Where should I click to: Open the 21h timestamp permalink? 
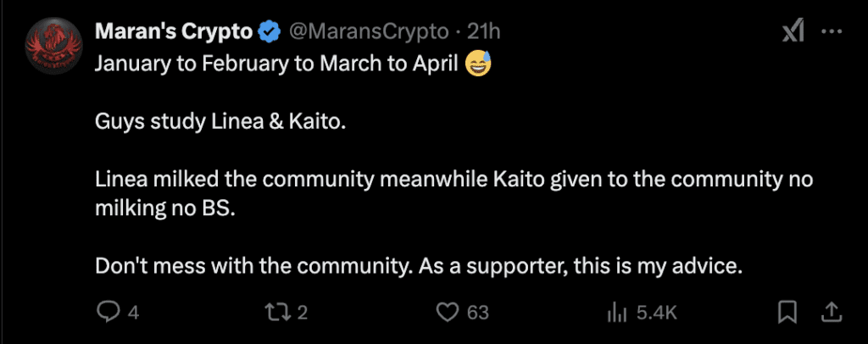click(x=484, y=32)
